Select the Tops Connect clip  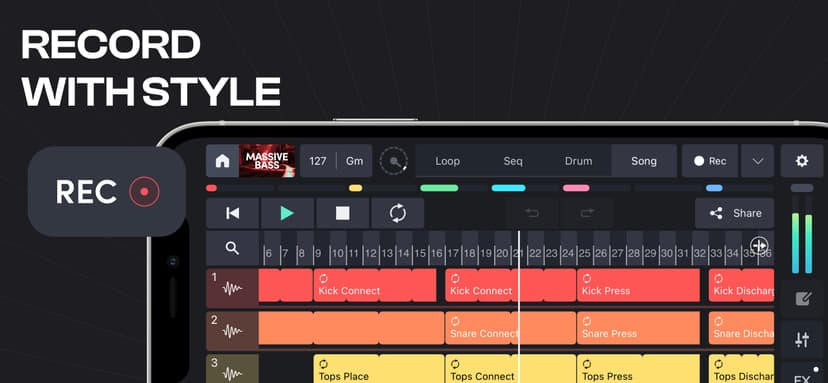[x=511, y=369]
